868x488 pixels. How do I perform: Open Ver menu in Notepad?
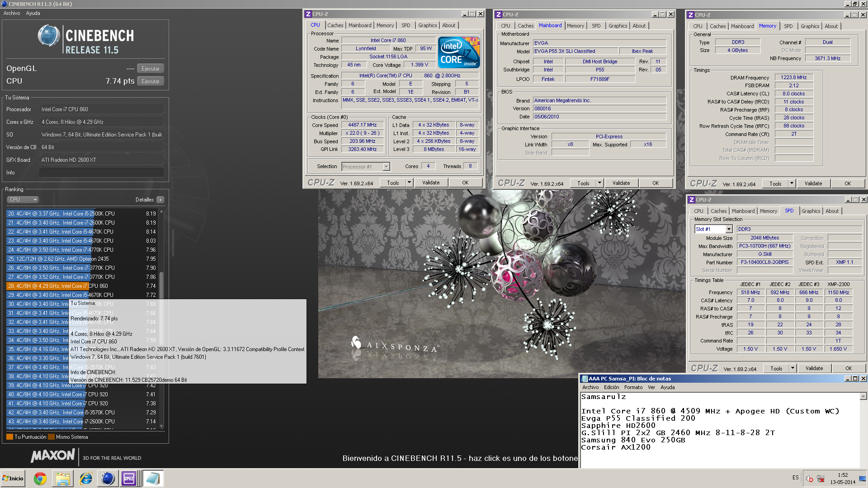(651, 387)
